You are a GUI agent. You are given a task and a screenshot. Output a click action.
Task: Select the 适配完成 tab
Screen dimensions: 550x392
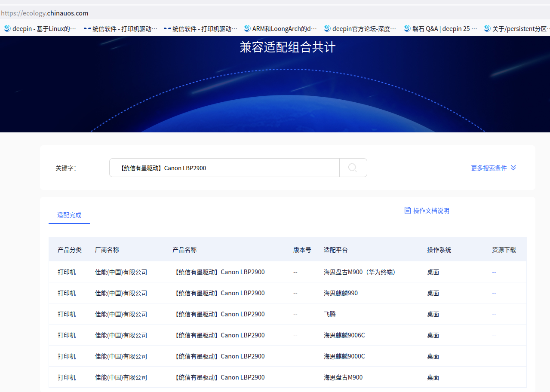69,215
